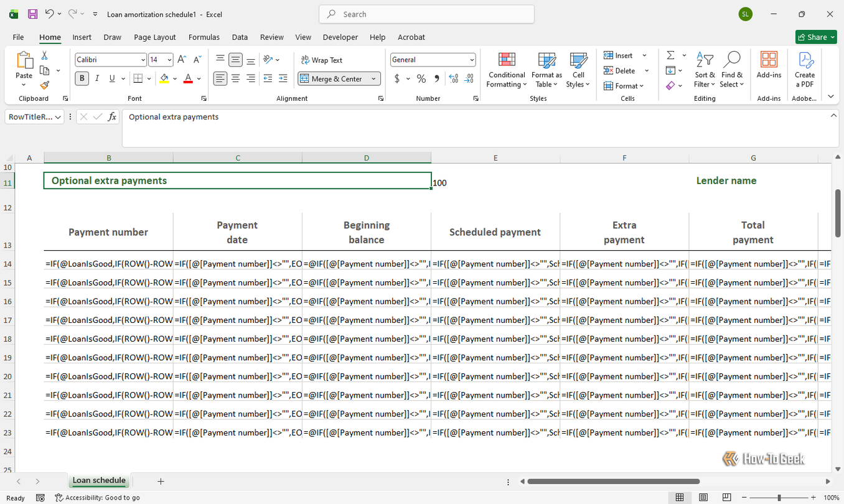Select the Loan schedule sheet tab
Viewport: 844px width, 504px height.
click(99, 480)
